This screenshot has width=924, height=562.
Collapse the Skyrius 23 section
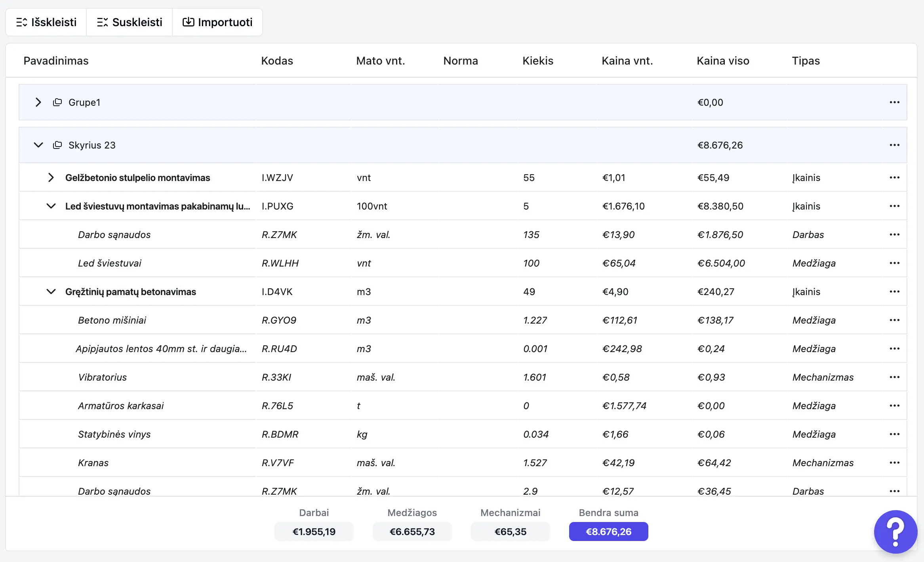(38, 145)
